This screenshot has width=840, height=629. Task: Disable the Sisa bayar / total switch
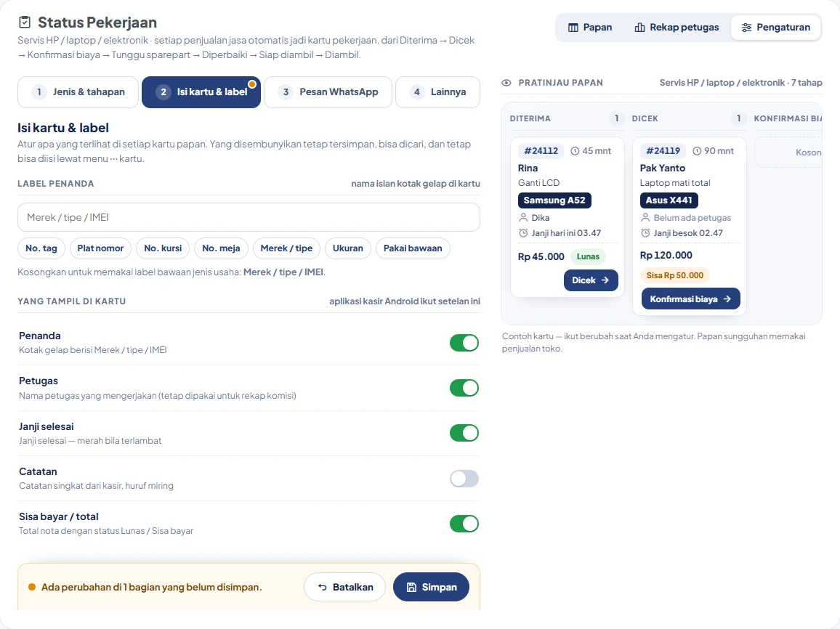pyautogui.click(x=464, y=524)
